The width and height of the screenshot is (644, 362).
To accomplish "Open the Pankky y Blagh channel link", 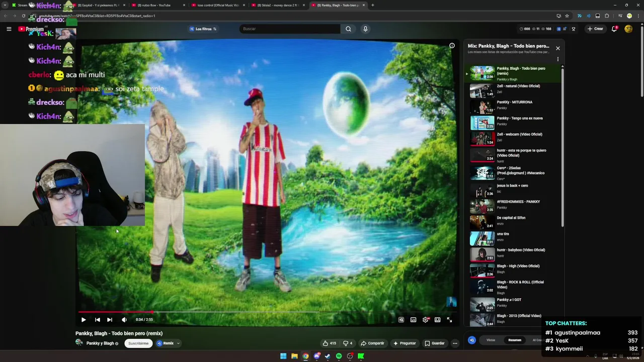I will [x=100, y=343].
